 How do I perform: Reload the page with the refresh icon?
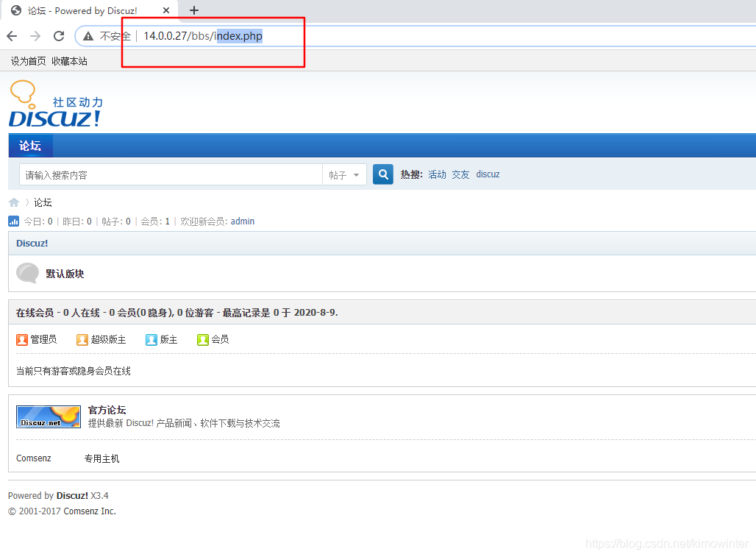click(x=59, y=36)
